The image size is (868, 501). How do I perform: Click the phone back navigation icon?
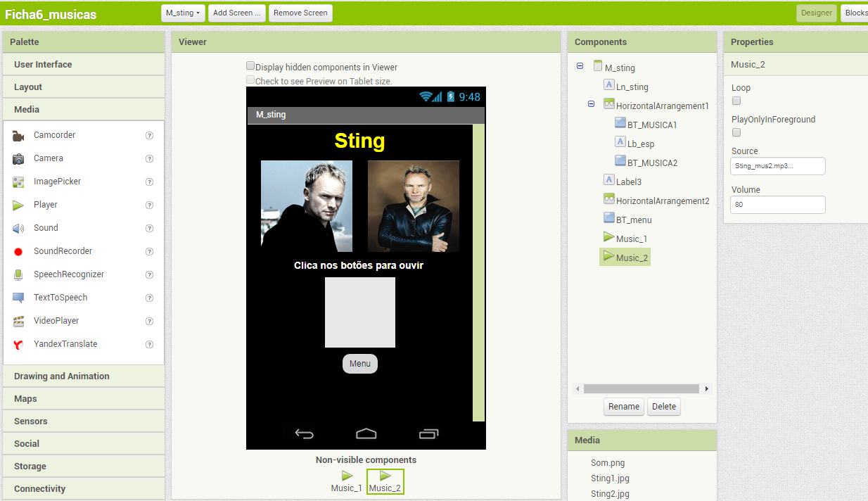tap(305, 434)
